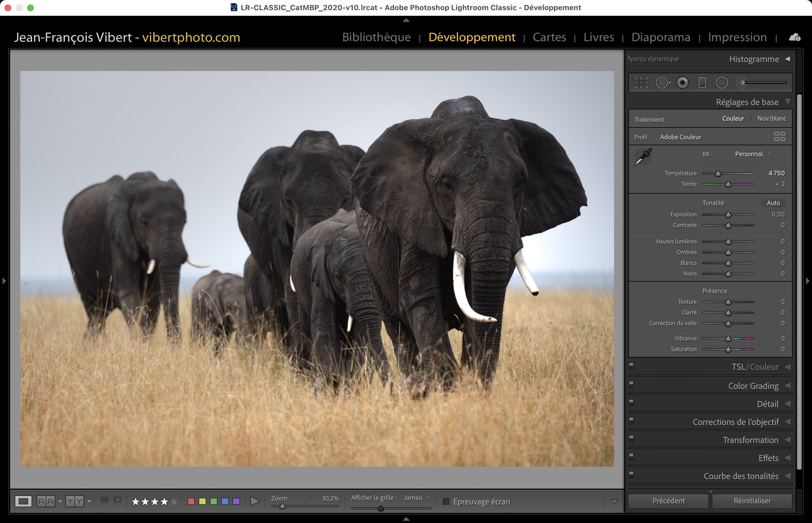This screenshot has width=812, height=523.
Task: Open the profile browser grid icon
Action: (x=779, y=136)
